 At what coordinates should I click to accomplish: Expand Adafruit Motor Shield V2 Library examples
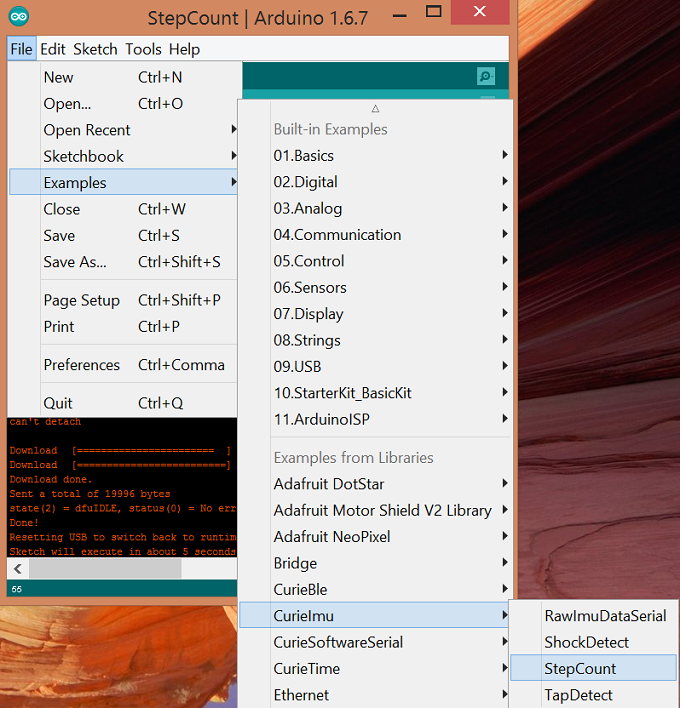click(376, 510)
